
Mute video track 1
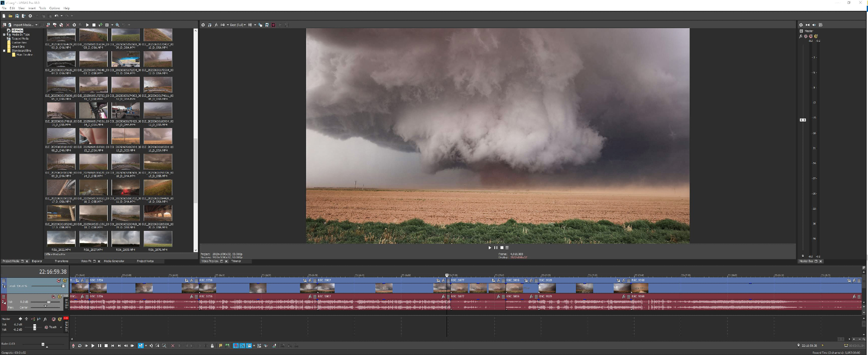pyautogui.click(x=59, y=281)
